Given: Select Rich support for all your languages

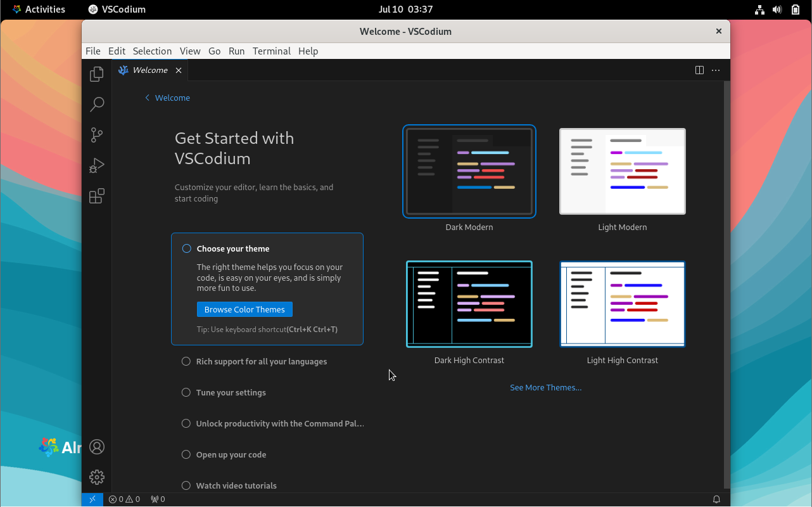Looking at the screenshot, I should pyautogui.click(x=262, y=361).
